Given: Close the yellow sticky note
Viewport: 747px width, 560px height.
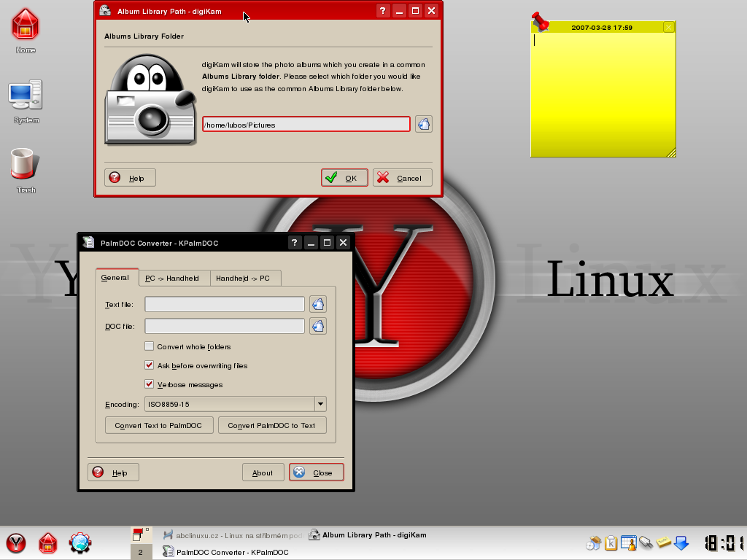Looking at the screenshot, I should (668, 27).
